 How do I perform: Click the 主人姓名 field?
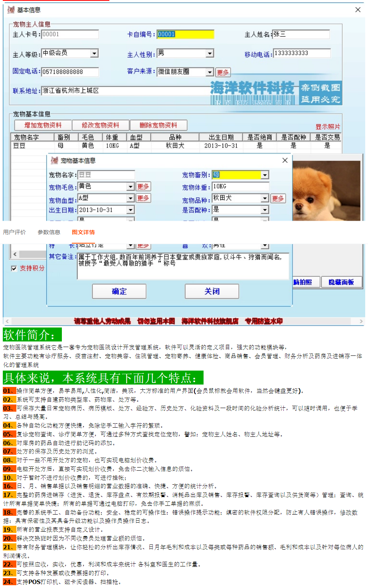[x=301, y=35]
